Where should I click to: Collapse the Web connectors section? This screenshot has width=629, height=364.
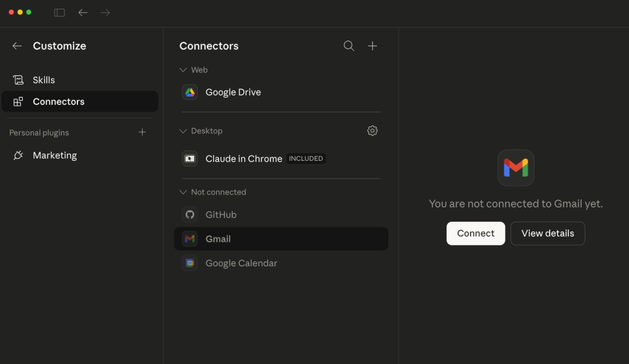pyautogui.click(x=182, y=70)
